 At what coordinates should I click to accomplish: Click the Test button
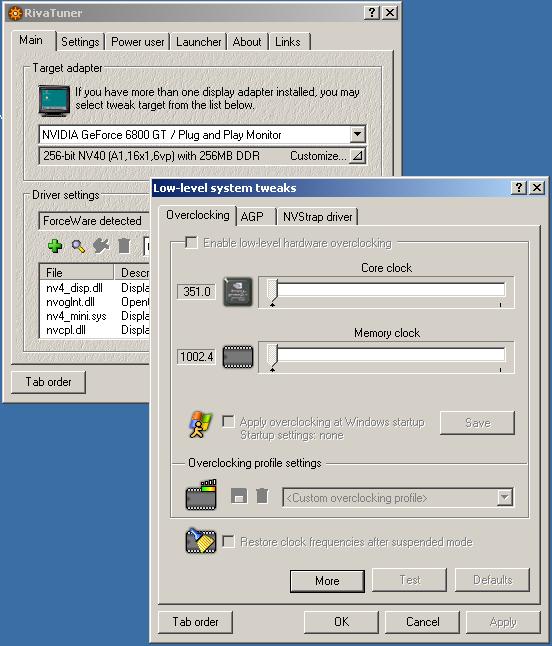pos(409,580)
